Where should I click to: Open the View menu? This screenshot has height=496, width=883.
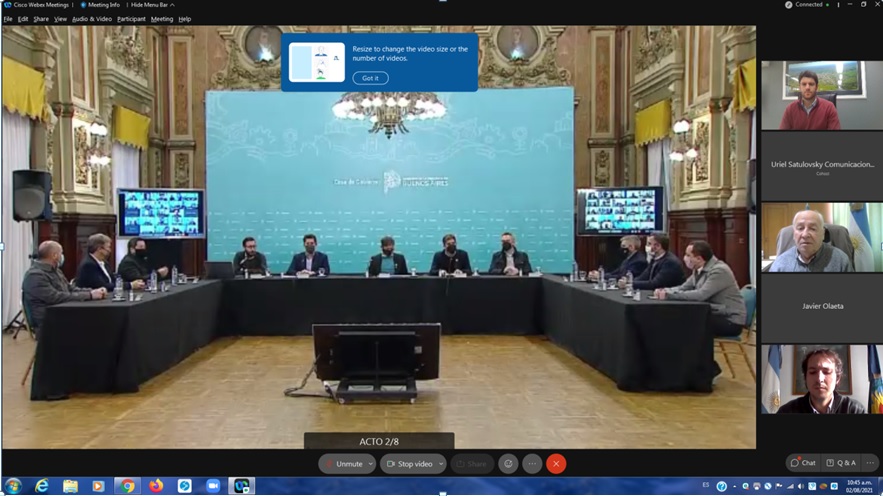tap(60, 19)
